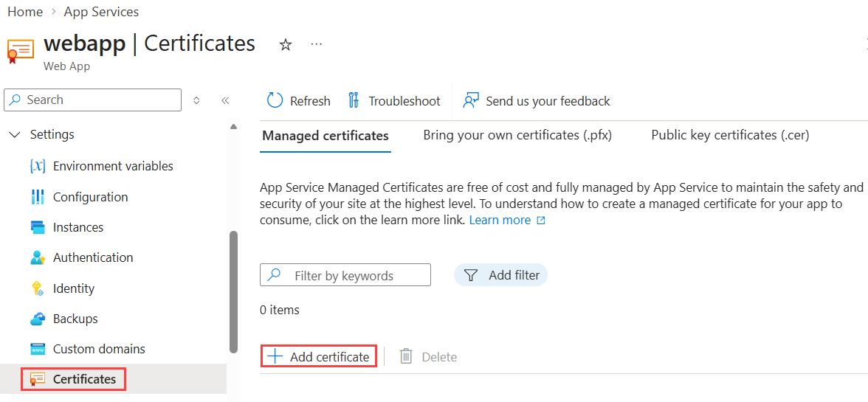Click the plus icon of Add certificate
This screenshot has width=868, height=402.
(x=275, y=357)
